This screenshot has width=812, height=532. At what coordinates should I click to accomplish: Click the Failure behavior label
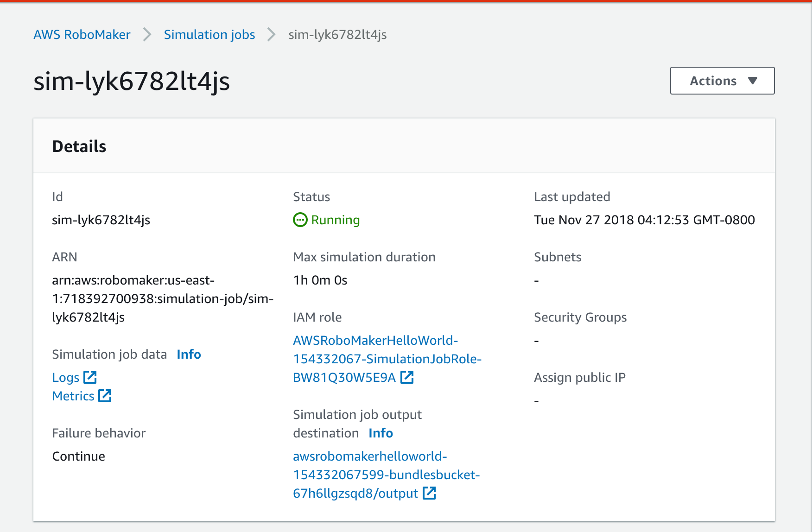[99, 433]
